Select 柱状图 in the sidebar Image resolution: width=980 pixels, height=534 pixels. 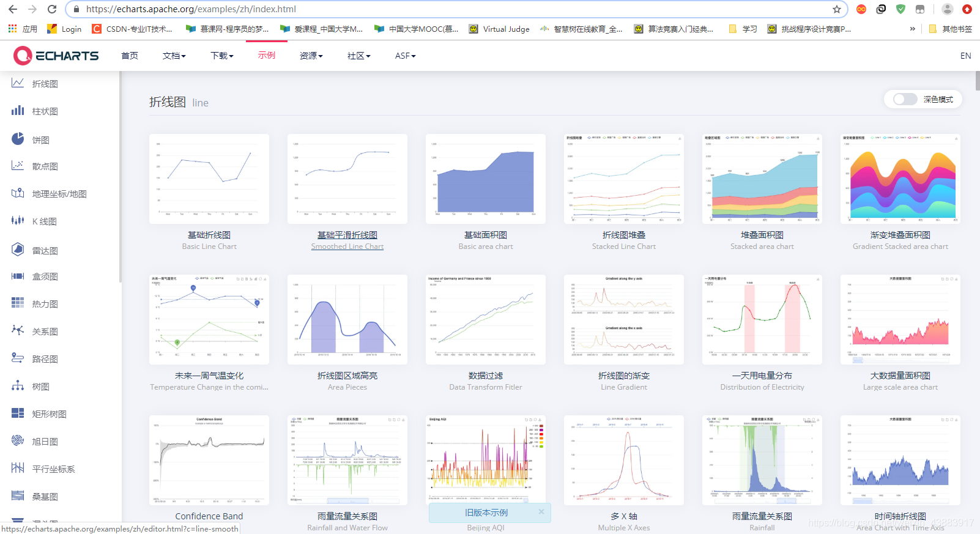pyautogui.click(x=45, y=111)
